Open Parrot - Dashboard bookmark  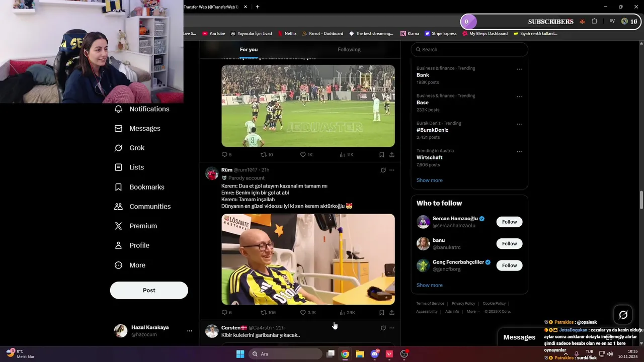click(323, 34)
